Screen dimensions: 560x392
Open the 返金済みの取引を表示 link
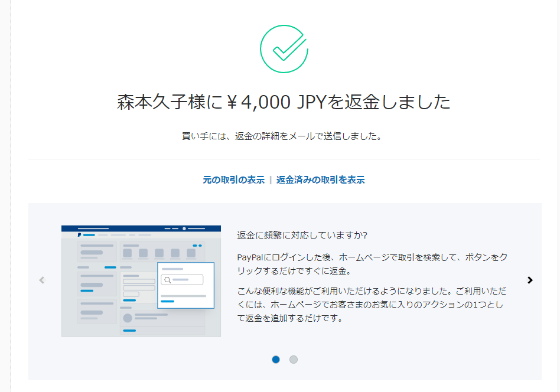pos(320,180)
